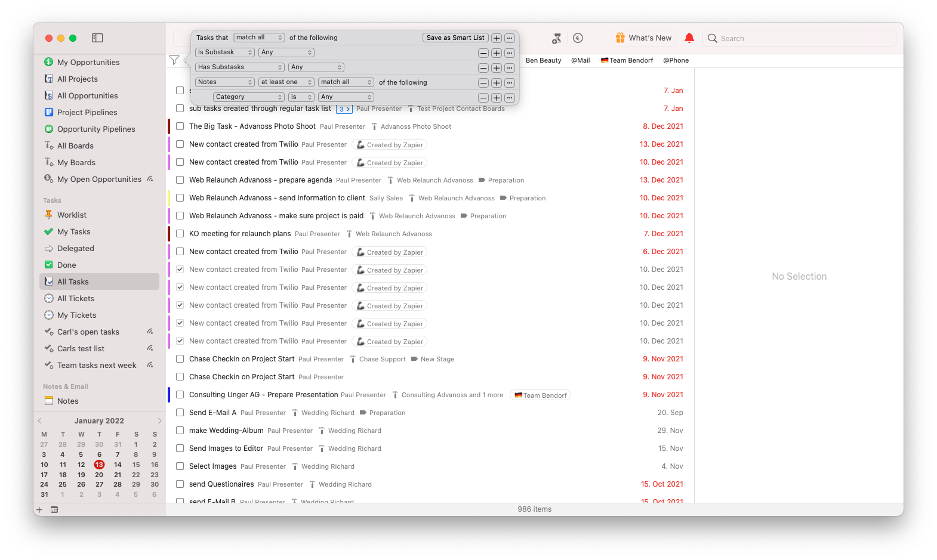Go to next month in calendar
The height and width of the screenshot is (560, 937).
[x=159, y=421]
